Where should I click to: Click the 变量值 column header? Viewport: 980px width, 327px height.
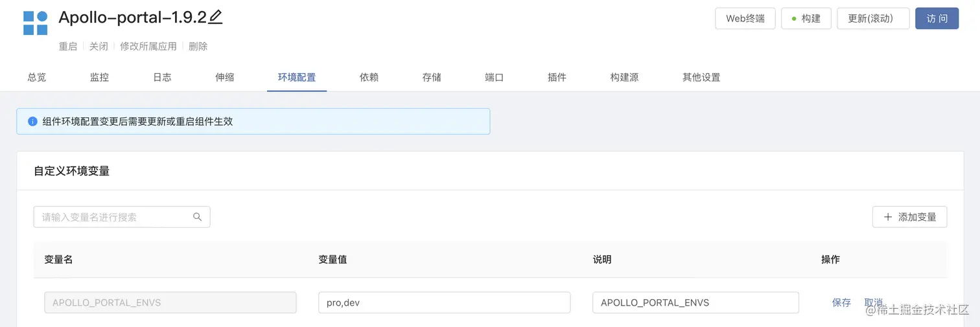click(x=332, y=259)
